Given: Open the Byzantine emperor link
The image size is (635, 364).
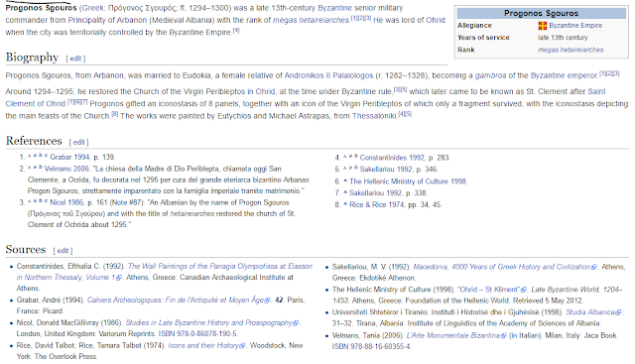Looking at the screenshot, I should pos(565,75).
